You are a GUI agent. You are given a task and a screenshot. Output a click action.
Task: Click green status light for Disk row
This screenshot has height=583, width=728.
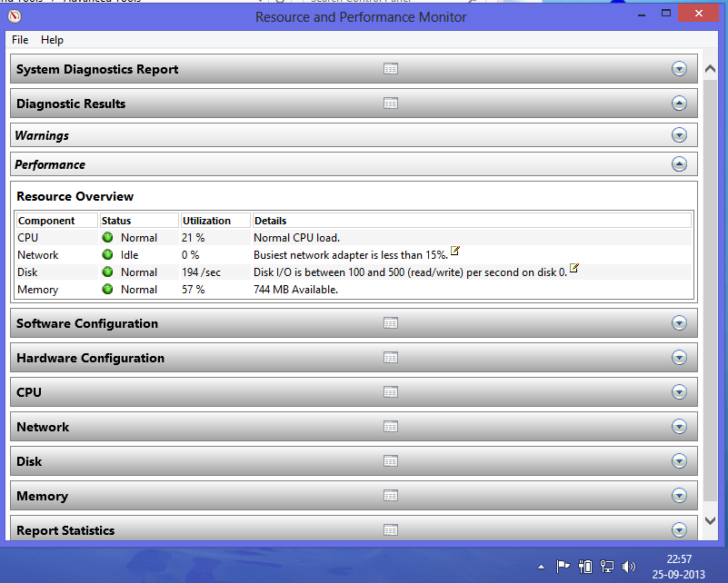(107, 272)
